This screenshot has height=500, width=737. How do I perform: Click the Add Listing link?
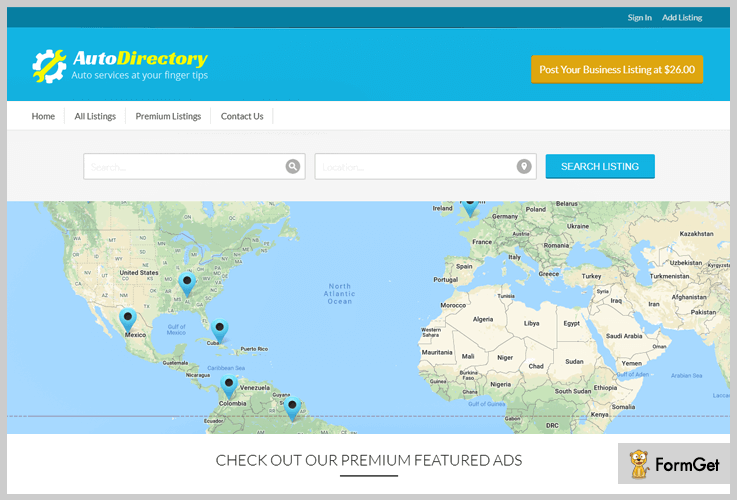pos(682,17)
